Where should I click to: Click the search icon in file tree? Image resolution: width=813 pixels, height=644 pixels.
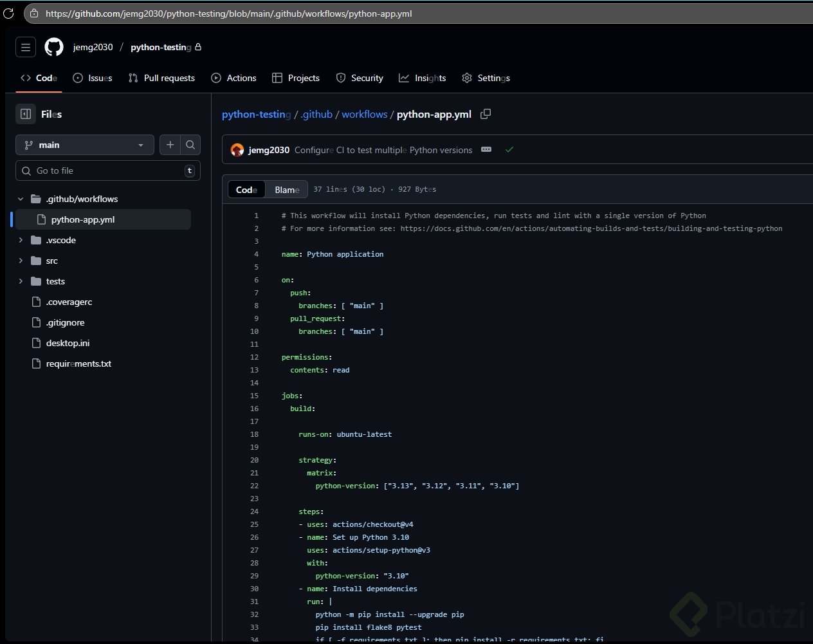[x=190, y=145]
